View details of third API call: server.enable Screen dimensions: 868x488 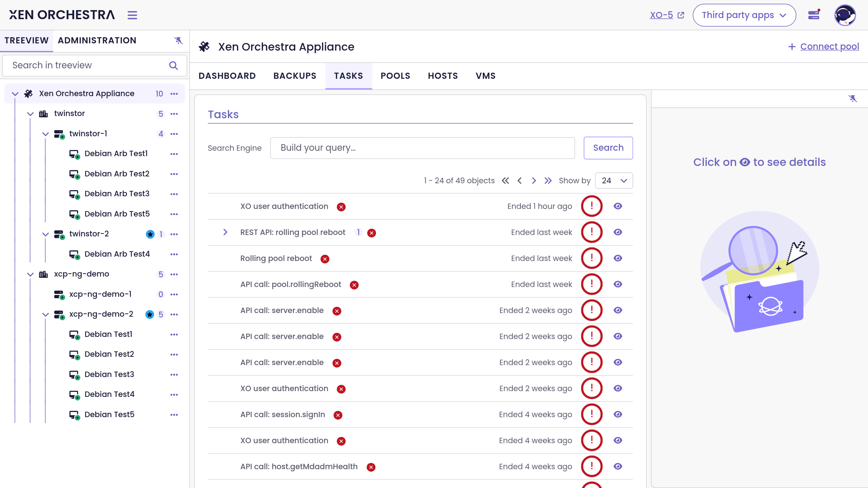coord(618,362)
